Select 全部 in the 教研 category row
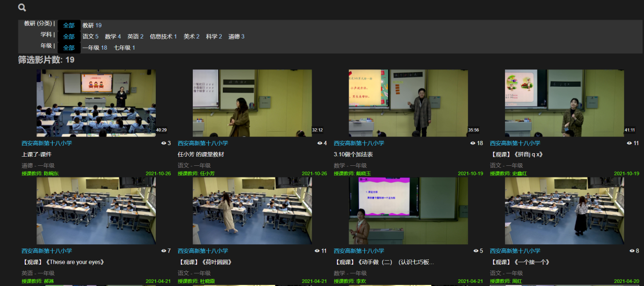This screenshot has height=286, width=644. pyautogui.click(x=69, y=25)
